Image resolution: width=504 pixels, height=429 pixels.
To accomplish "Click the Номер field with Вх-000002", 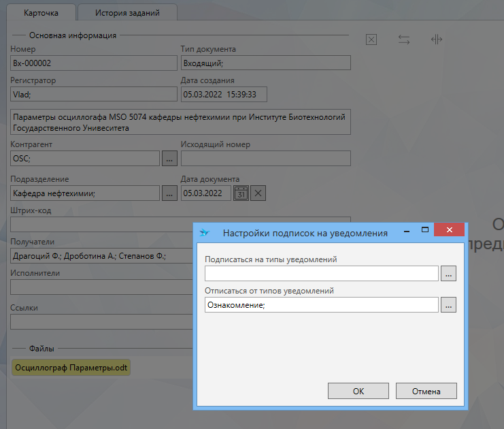I will (93, 63).
